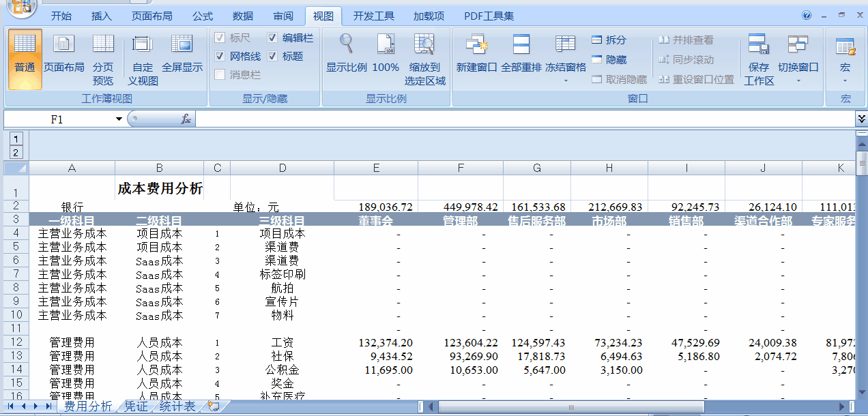Image resolution: width=868 pixels, height=416 pixels.
Task: Expand the formula bar chevron
Action: 861,119
